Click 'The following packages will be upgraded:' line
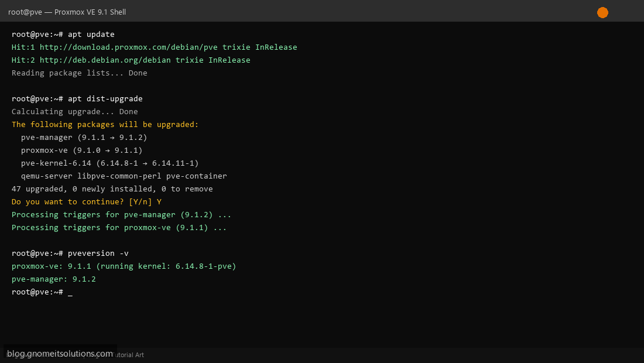 pyautogui.click(x=105, y=125)
